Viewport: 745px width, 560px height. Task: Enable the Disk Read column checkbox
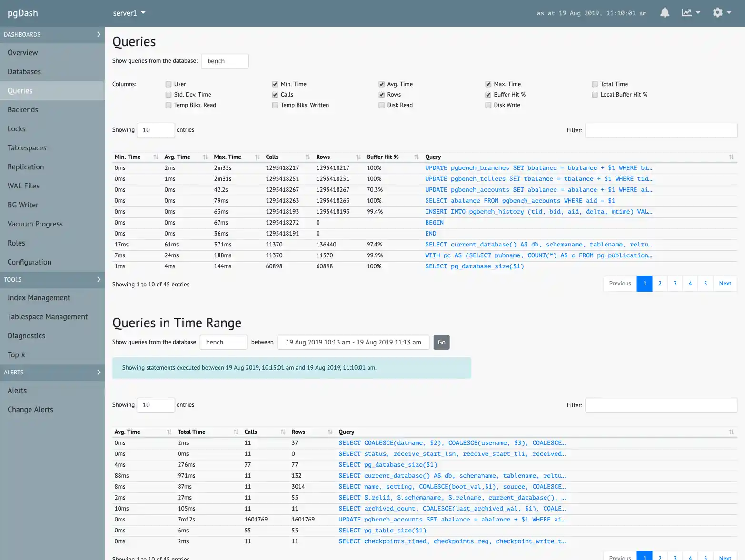382,105
